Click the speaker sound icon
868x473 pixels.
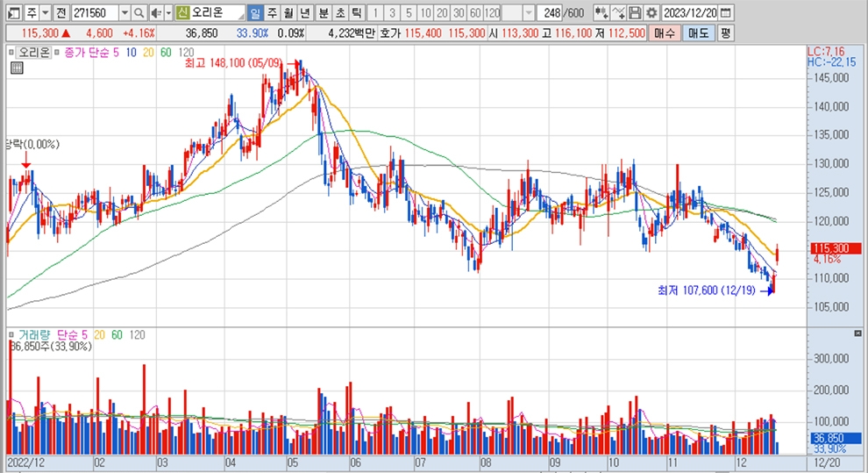(155, 13)
